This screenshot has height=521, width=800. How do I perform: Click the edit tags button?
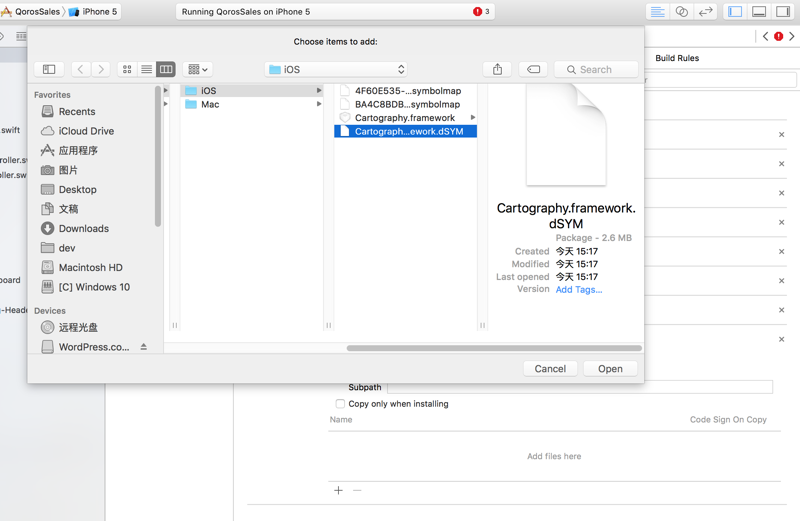(x=534, y=69)
